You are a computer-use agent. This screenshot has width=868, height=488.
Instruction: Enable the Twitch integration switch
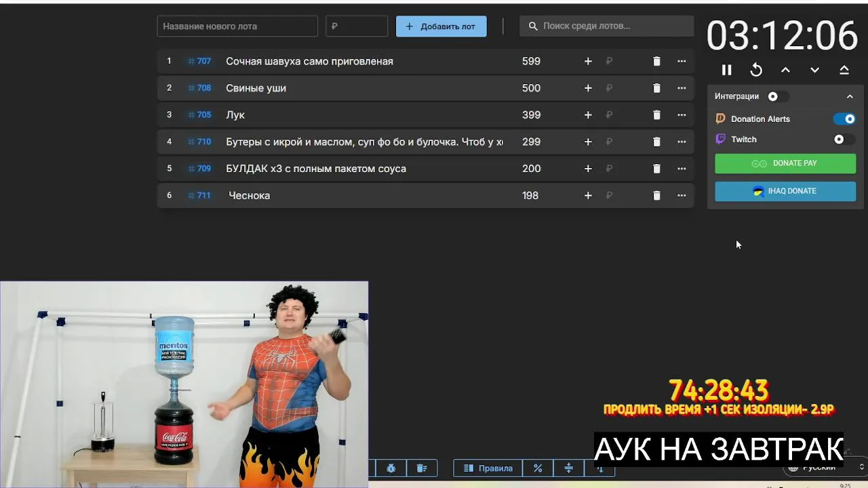tap(844, 139)
